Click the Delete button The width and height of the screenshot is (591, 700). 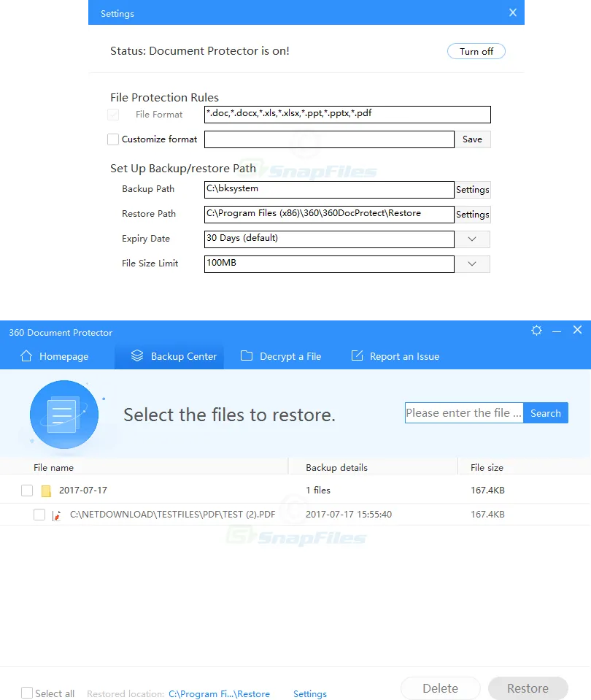click(x=440, y=688)
